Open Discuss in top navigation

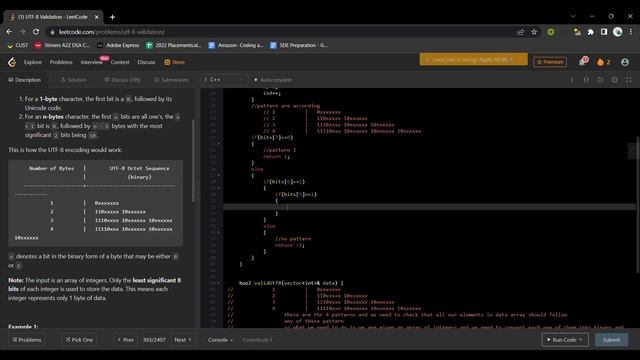146,62
